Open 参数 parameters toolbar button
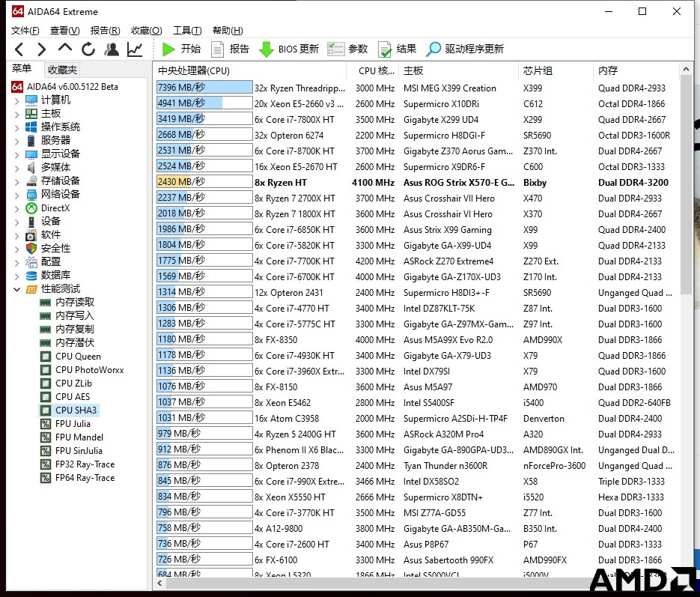 347,49
